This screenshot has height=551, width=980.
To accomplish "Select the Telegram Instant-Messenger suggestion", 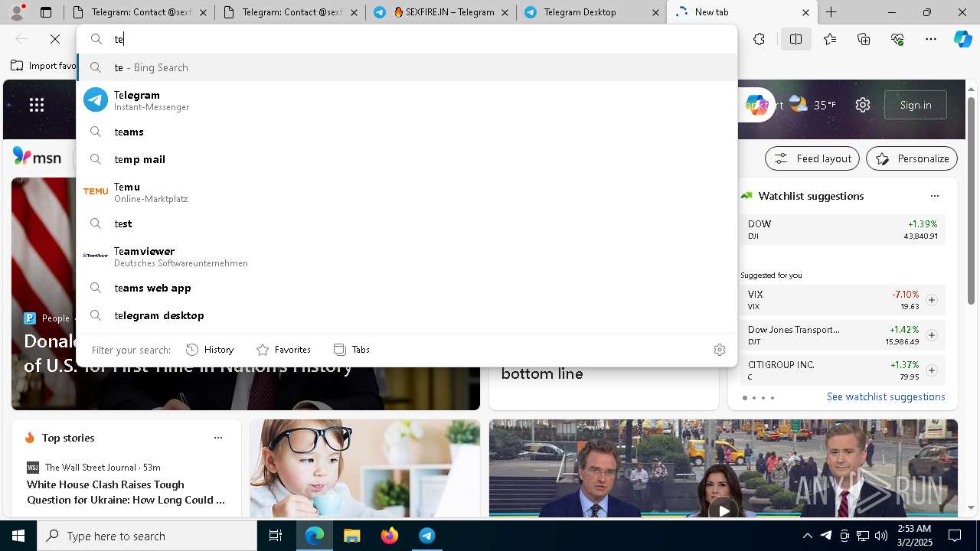I will (407, 100).
